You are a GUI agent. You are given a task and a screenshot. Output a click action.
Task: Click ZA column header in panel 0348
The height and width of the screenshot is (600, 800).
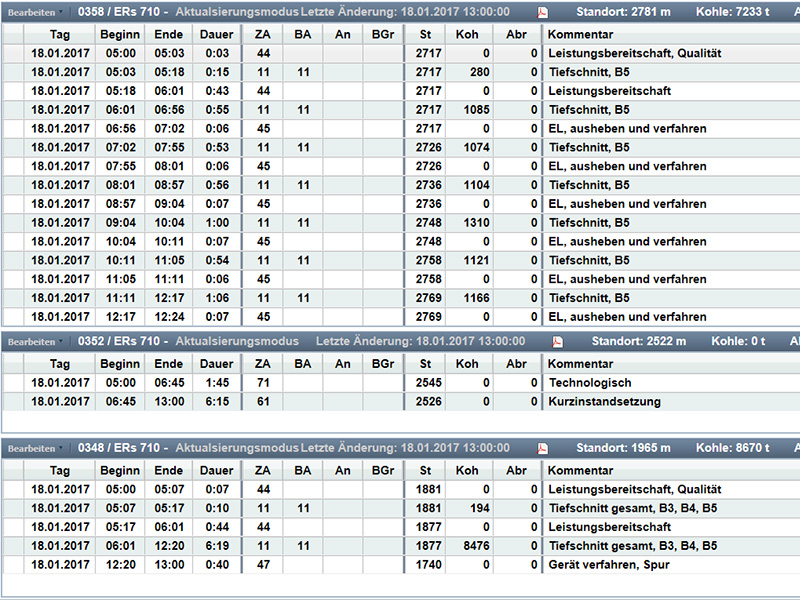[262, 471]
